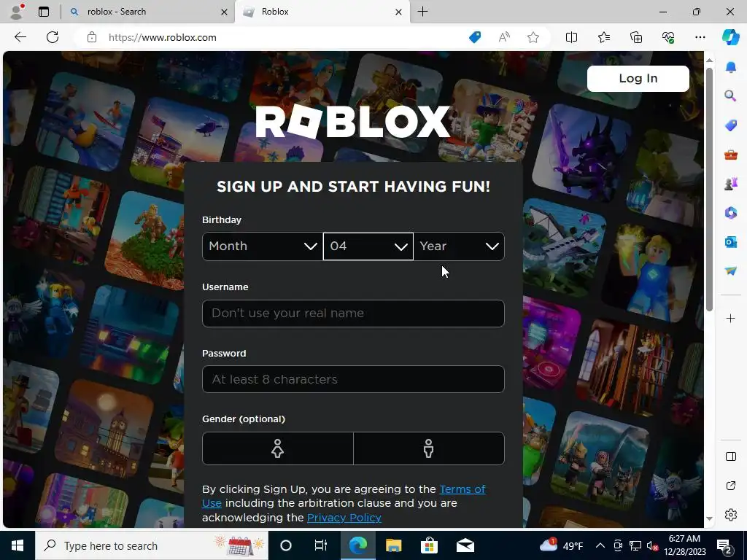Open link in new window sidebar icon

click(731, 486)
